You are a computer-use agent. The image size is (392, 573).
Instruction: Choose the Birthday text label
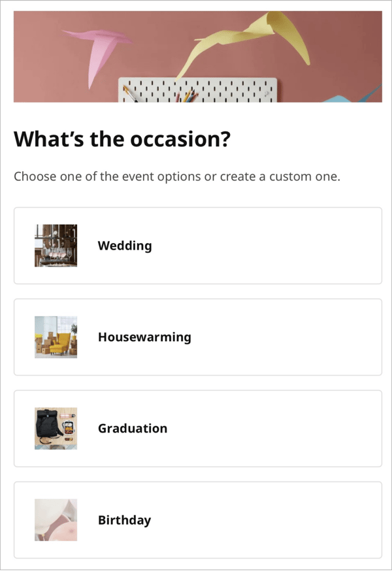(124, 520)
